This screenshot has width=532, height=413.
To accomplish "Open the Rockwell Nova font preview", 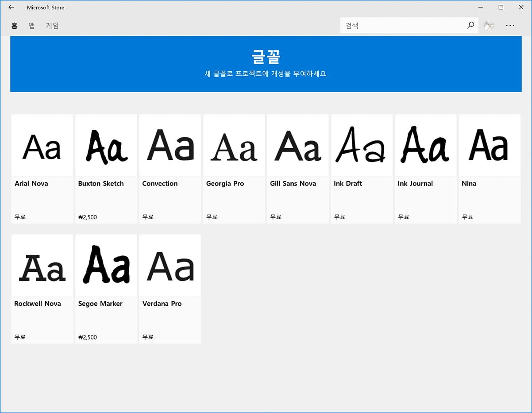I will pos(42,265).
